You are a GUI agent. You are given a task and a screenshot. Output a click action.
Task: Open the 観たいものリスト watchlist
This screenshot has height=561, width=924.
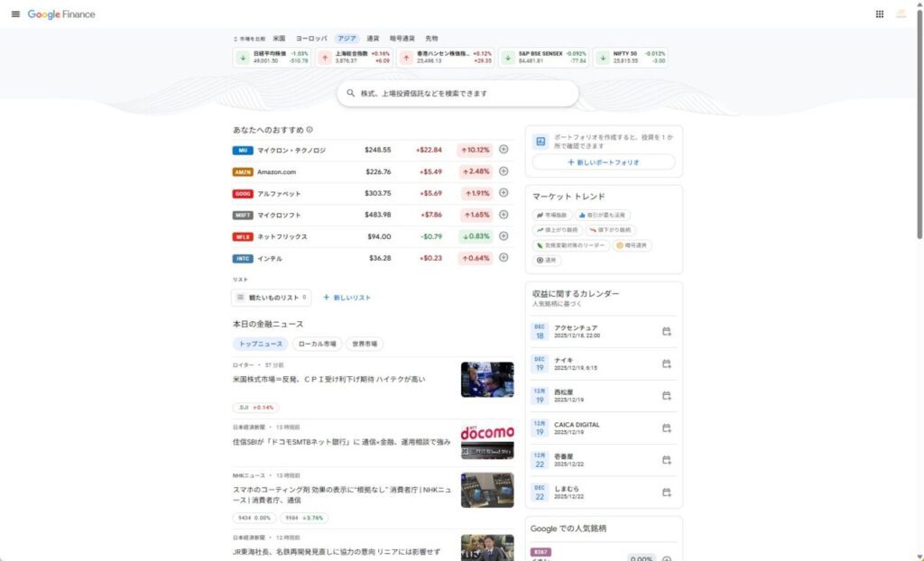[x=271, y=297]
